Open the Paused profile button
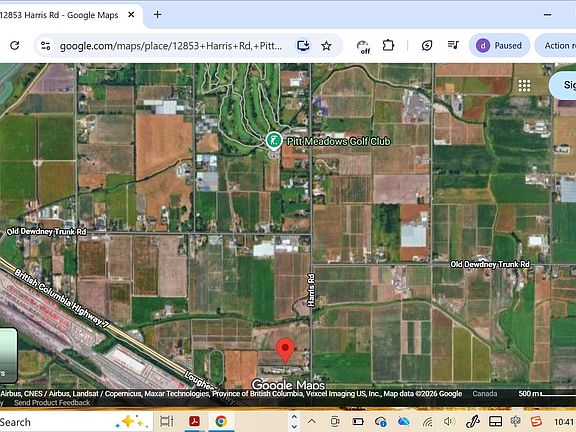Image resolution: width=576 pixels, height=432 pixels. [499, 46]
